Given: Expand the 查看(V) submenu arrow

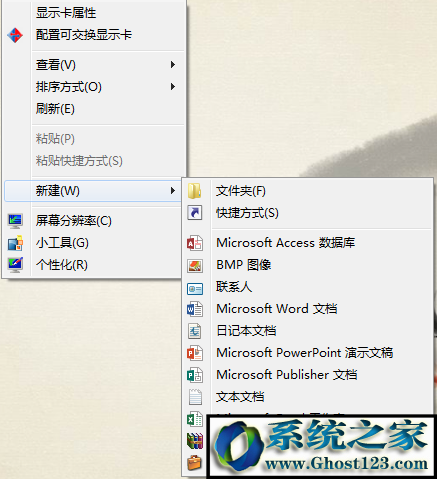Looking at the screenshot, I should tap(173, 64).
